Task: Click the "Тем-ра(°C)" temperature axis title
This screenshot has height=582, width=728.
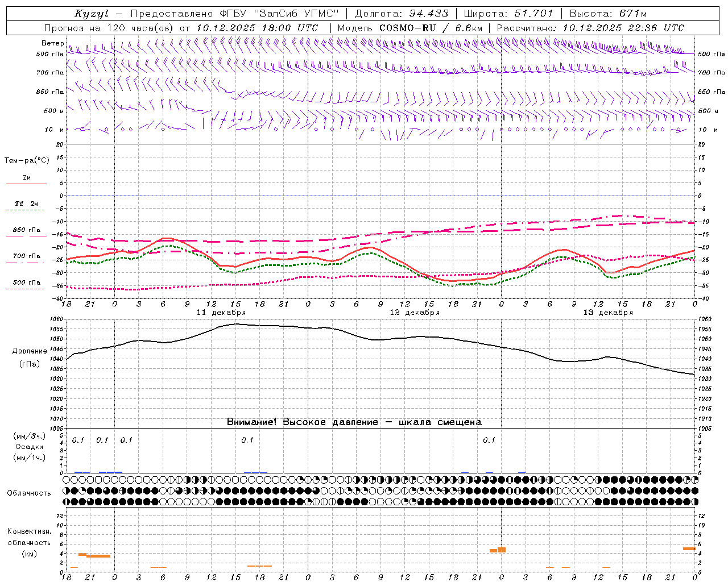Action: [27, 161]
